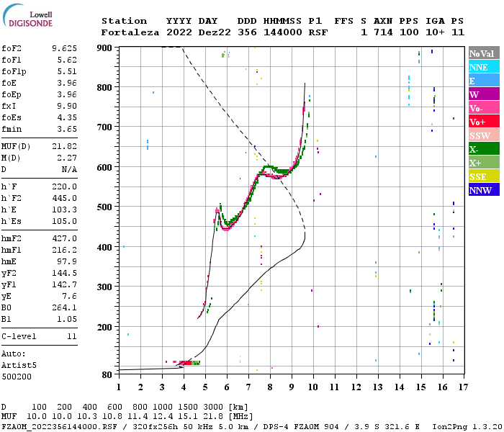
Task: Select the W legend swatch
Action: click(484, 94)
